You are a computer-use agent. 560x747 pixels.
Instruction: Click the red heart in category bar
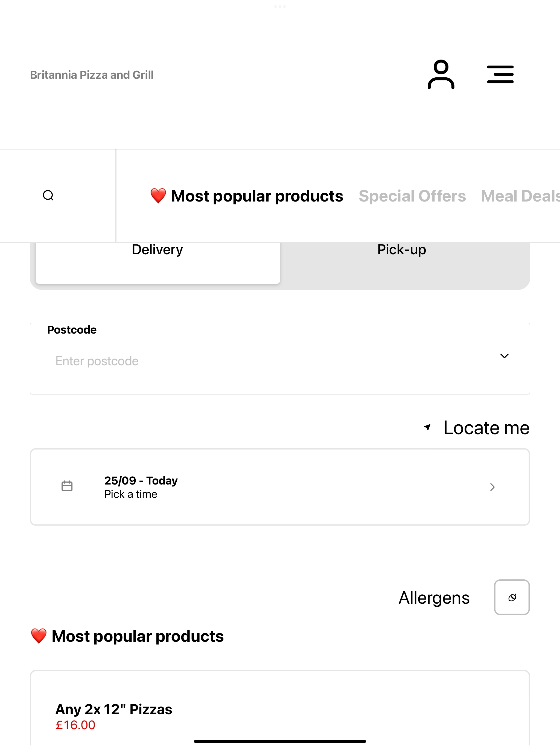coord(158,196)
